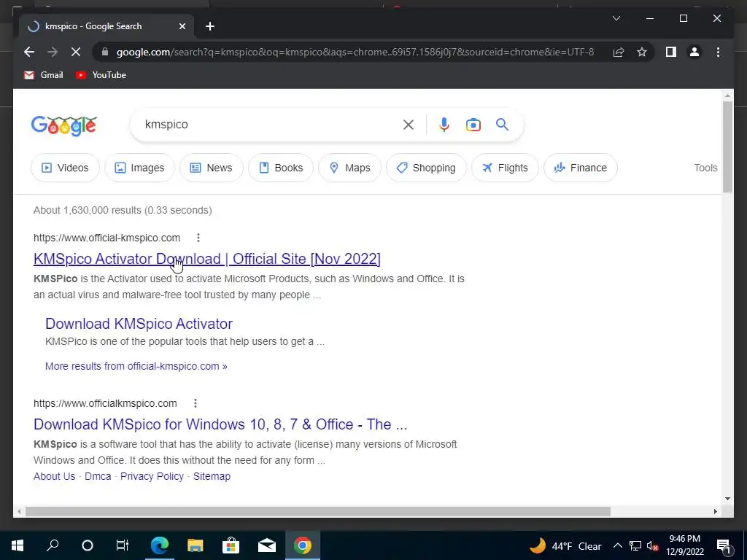Bookmark this page with the star icon

(642, 52)
